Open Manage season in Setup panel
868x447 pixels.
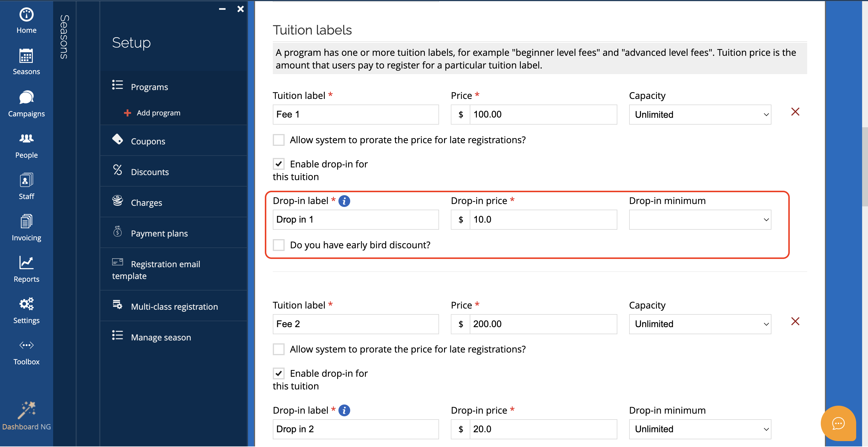pyautogui.click(x=161, y=337)
